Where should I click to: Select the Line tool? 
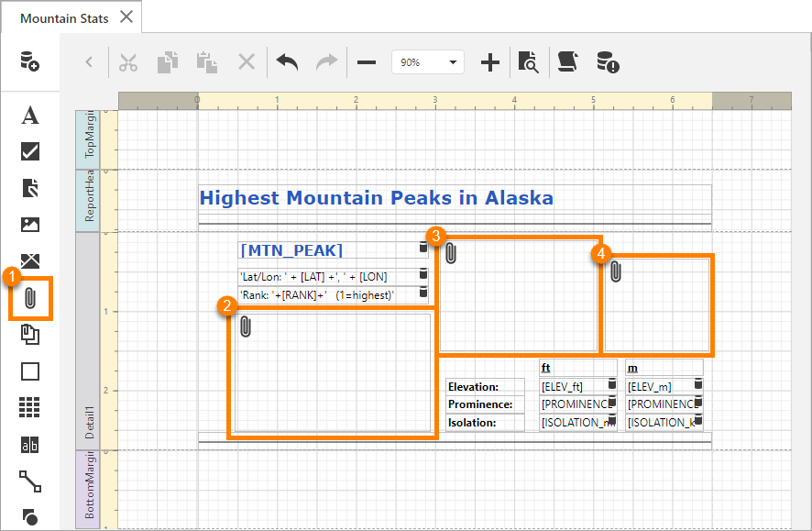30,481
